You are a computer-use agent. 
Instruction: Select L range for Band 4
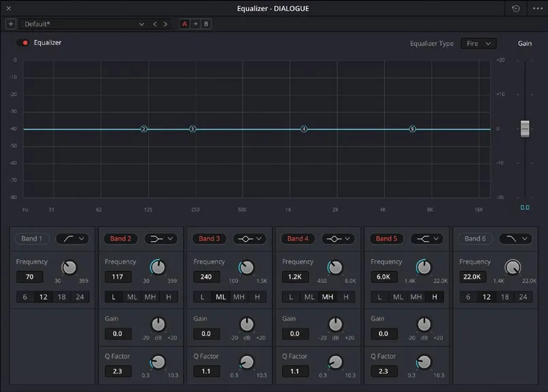(291, 297)
